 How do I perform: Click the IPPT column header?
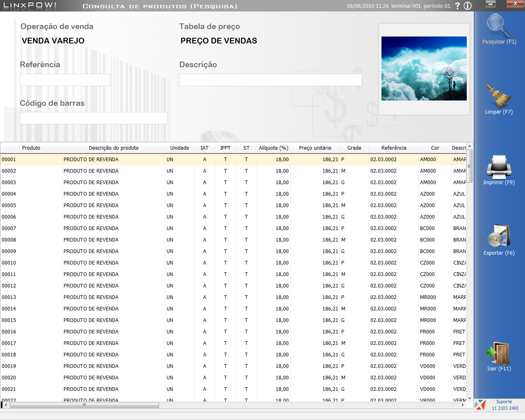[x=225, y=148]
